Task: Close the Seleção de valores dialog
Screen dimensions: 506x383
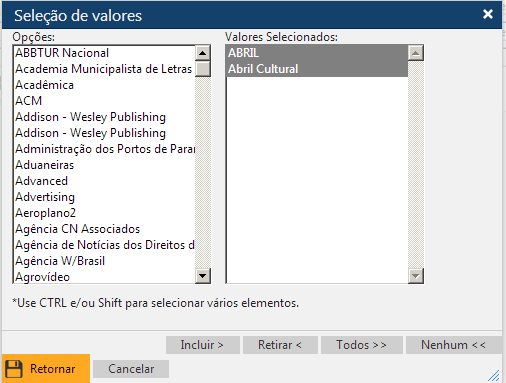Action: coord(488,14)
